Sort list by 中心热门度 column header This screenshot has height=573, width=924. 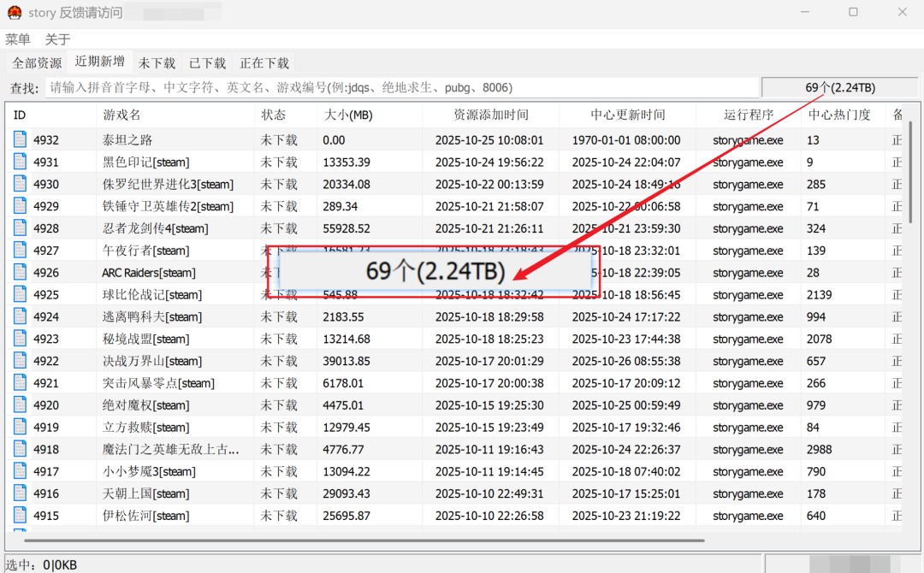click(839, 115)
